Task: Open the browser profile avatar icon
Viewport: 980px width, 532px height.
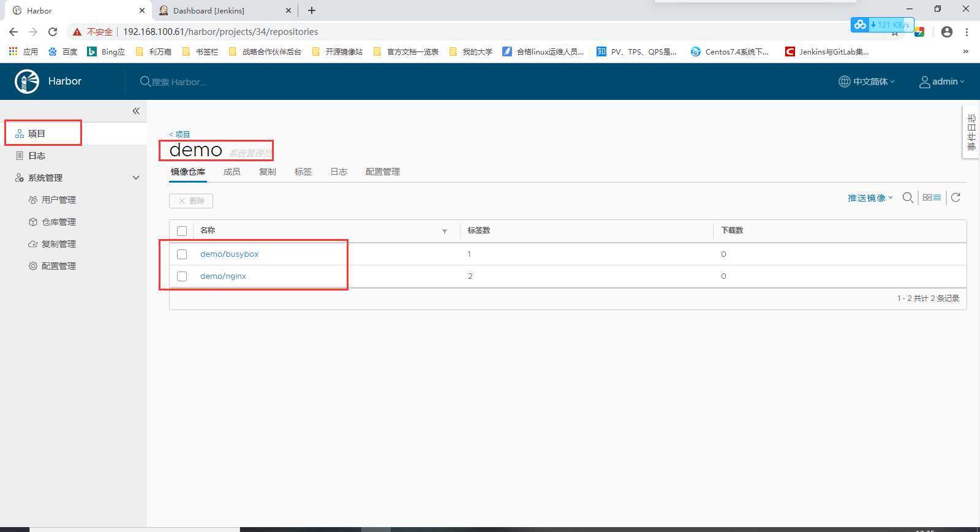Action: pyautogui.click(x=947, y=32)
